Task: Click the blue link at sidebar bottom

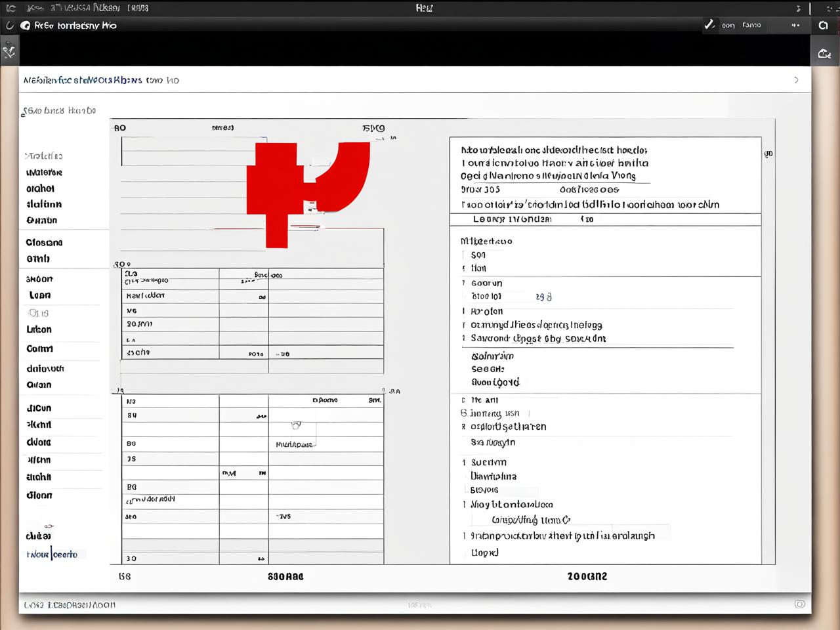Action: coord(52,555)
